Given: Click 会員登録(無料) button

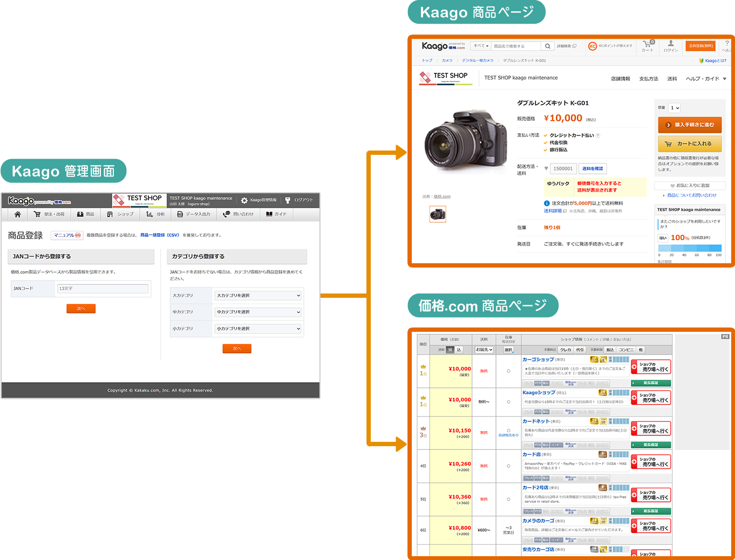Looking at the screenshot, I should [x=701, y=46].
